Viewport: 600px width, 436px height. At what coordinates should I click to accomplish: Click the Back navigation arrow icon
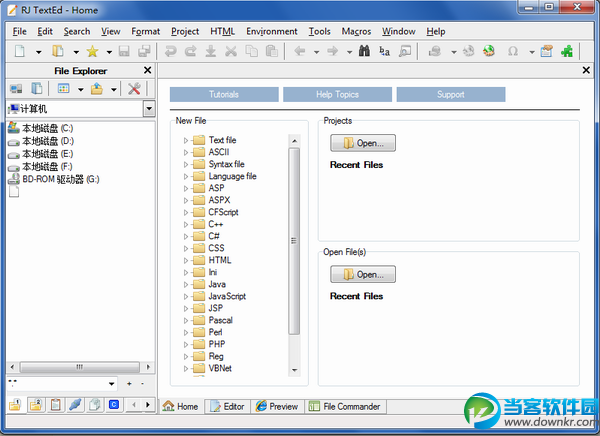tap(300, 51)
